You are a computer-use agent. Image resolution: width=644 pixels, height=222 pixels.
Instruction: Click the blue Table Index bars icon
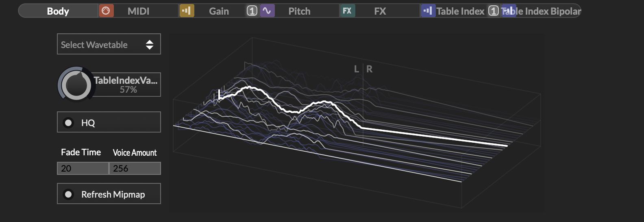pos(428,11)
